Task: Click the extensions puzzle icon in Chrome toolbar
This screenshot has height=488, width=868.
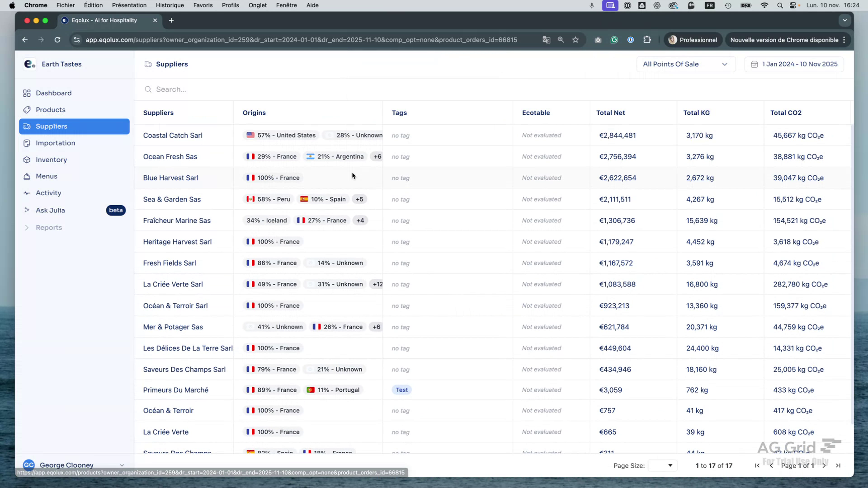Action: click(647, 40)
